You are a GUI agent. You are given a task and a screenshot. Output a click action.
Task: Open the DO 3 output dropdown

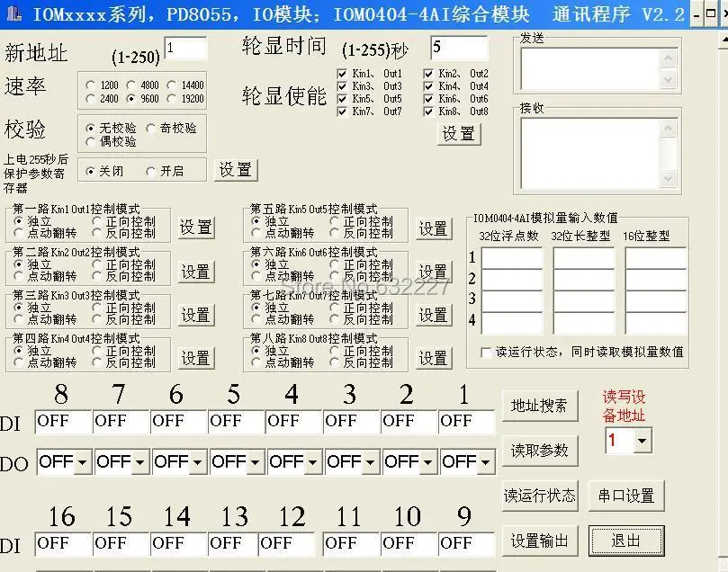click(x=371, y=462)
